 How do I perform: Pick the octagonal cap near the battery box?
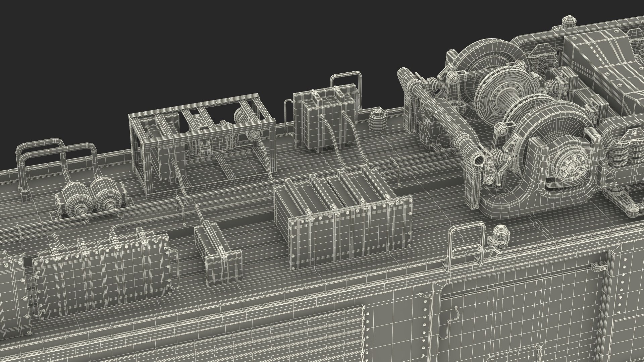(377, 119)
